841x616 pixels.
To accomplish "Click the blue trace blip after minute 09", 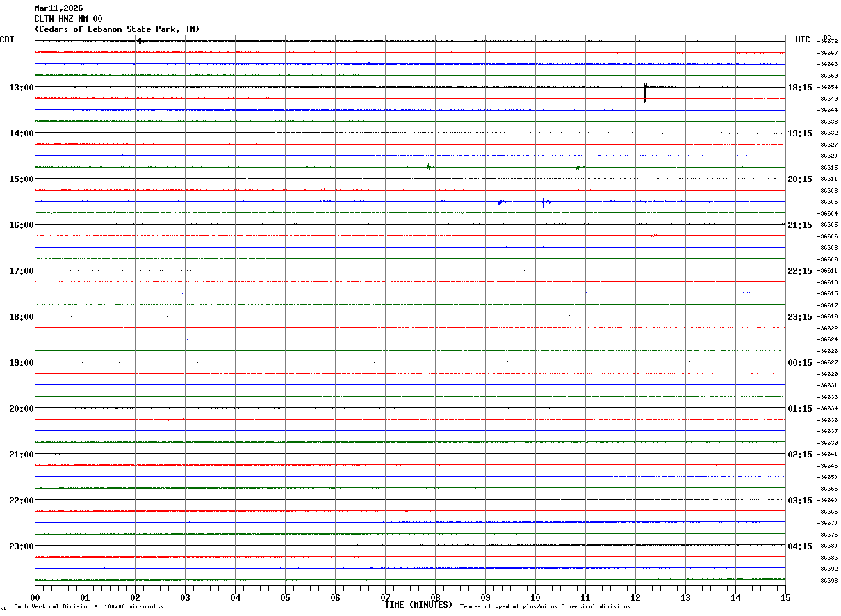I will (x=500, y=202).
